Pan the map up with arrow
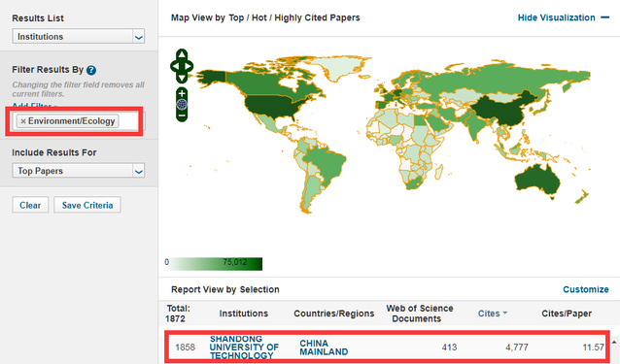 coord(182,54)
